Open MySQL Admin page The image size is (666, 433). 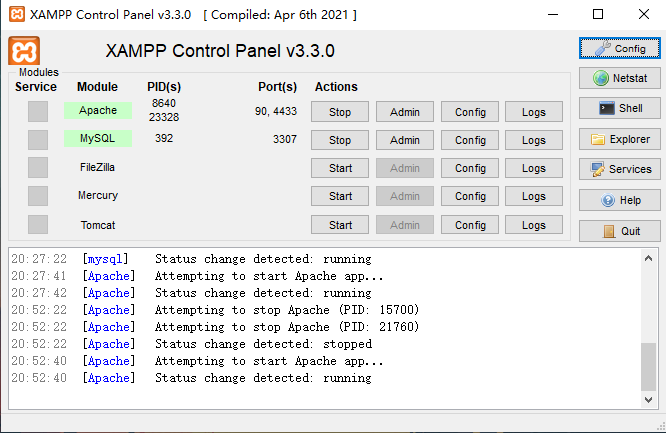(x=405, y=140)
